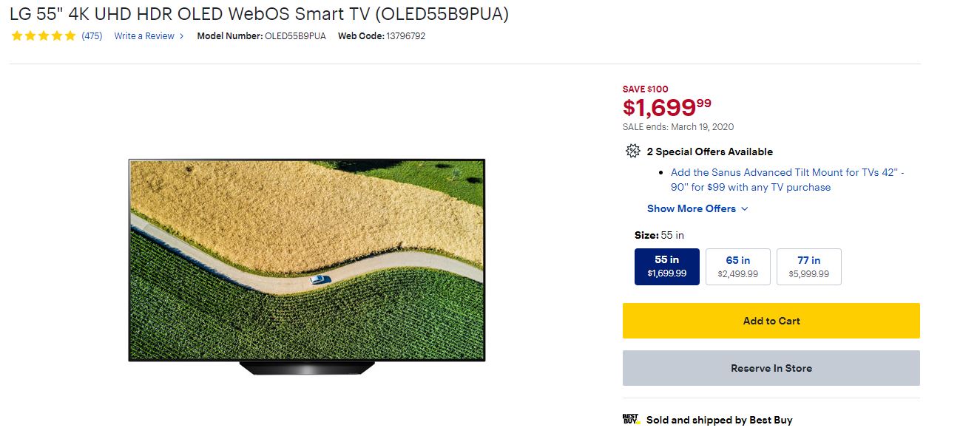Open the Sanus Advanced Tilt Mount offer link
The image size is (980, 439).
[x=788, y=180]
